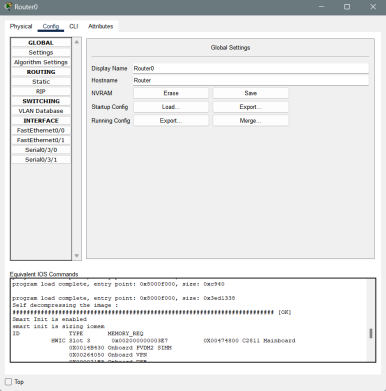Open Static routing settings
Viewport: 386px width, 391px height.
click(41, 82)
